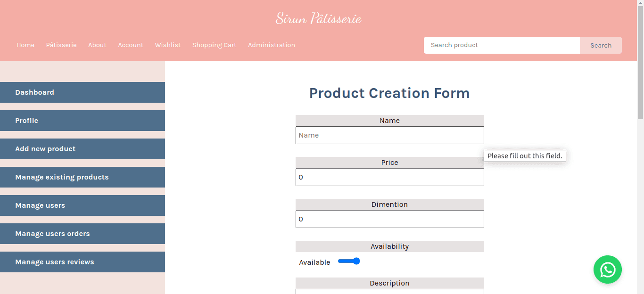Open the Account menu link
644x294 pixels.
click(x=131, y=45)
